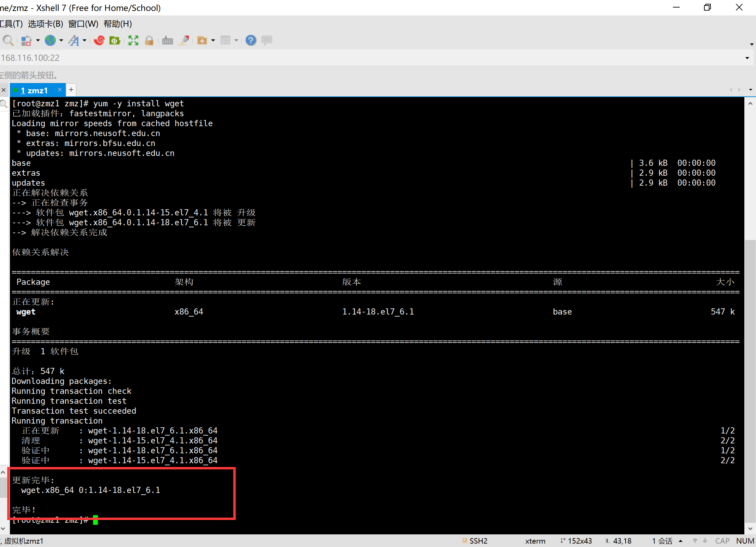Open the 帮助(H) menu
756x547 pixels.
click(118, 24)
